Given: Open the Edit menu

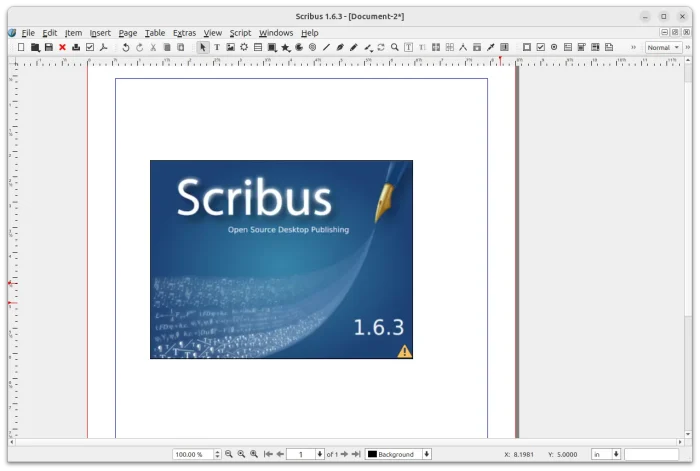Looking at the screenshot, I should click(x=50, y=33).
